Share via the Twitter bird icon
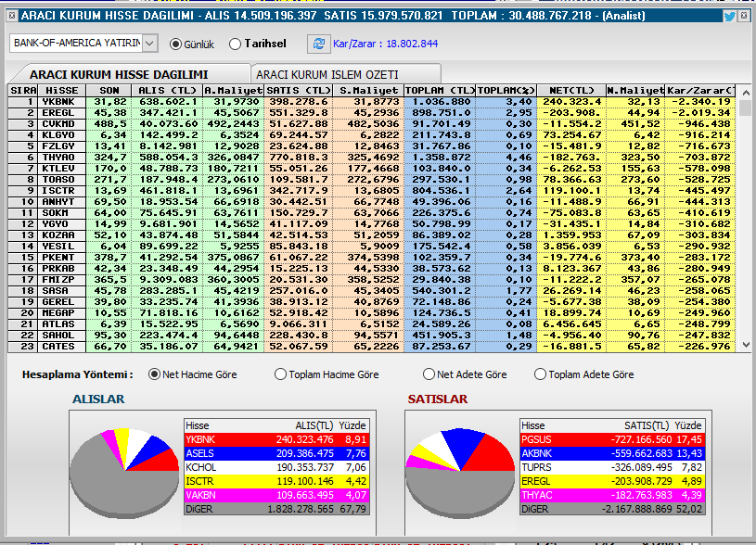 tap(729, 17)
